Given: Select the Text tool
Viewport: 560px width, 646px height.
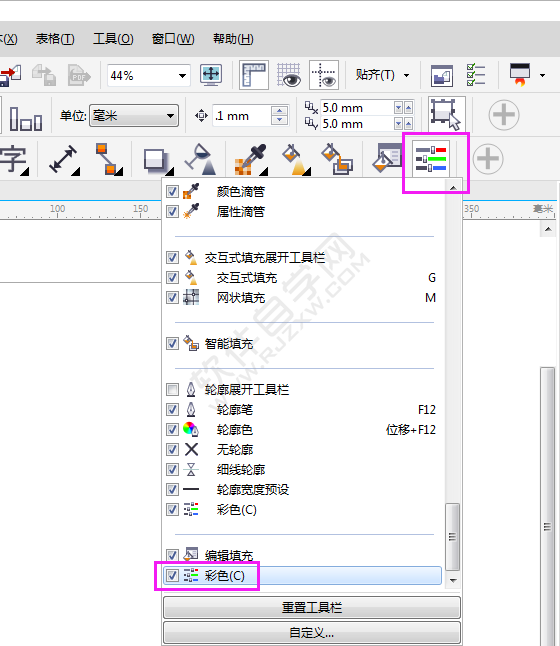Looking at the screenshot, I should coord(14,159).
